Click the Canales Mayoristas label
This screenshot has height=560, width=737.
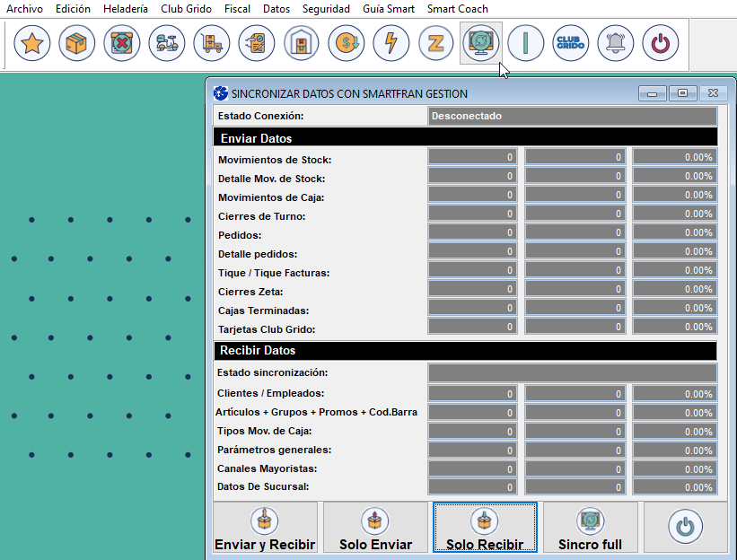(x=267, y=468)
